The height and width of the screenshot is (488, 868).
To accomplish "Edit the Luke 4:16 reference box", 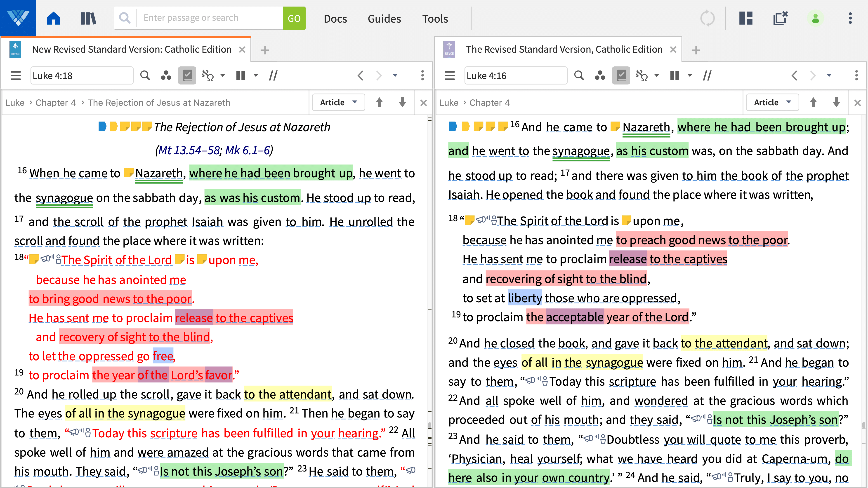I will [516, 75].
